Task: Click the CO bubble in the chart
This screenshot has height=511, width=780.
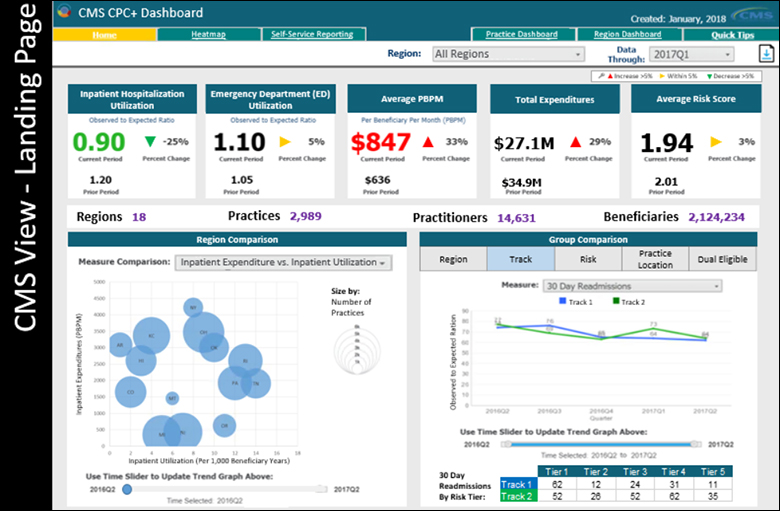Action: coord(130,392)
